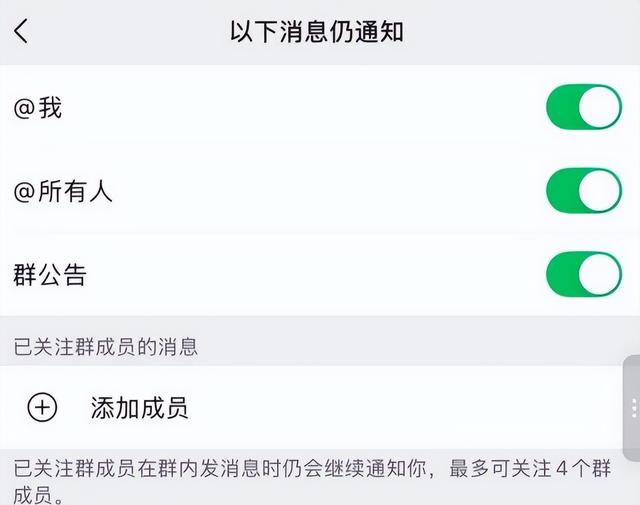Screen dimensions: 640x505
Task: Click the green track of the @我 switch
Action: 562,107
